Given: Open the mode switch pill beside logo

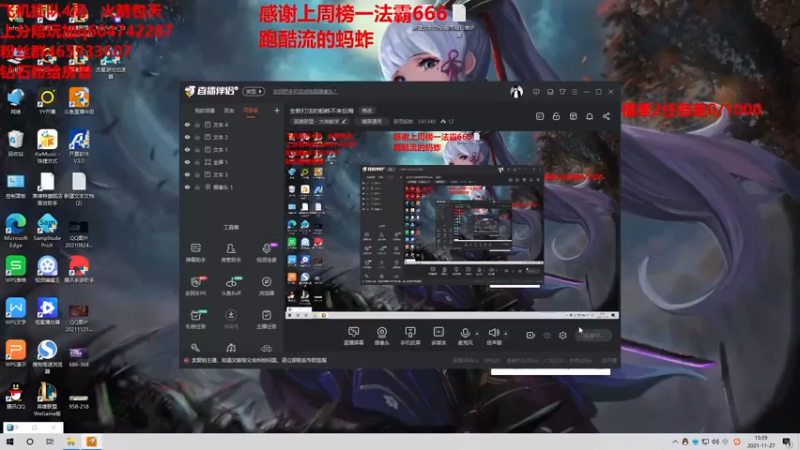Looking at the screenshot, I should coord(254,91).
